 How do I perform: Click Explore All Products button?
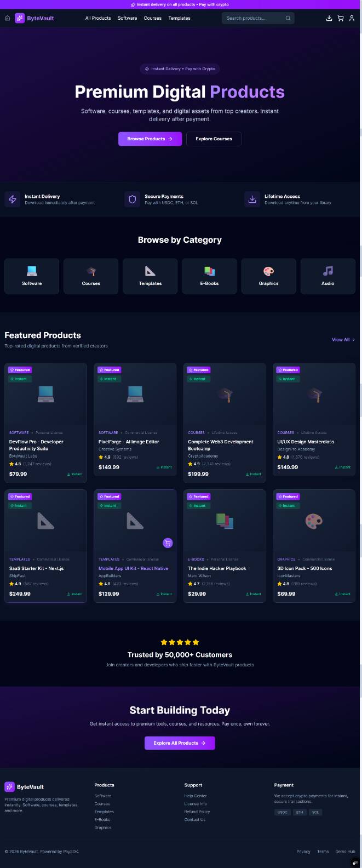[x=180, y=743]
